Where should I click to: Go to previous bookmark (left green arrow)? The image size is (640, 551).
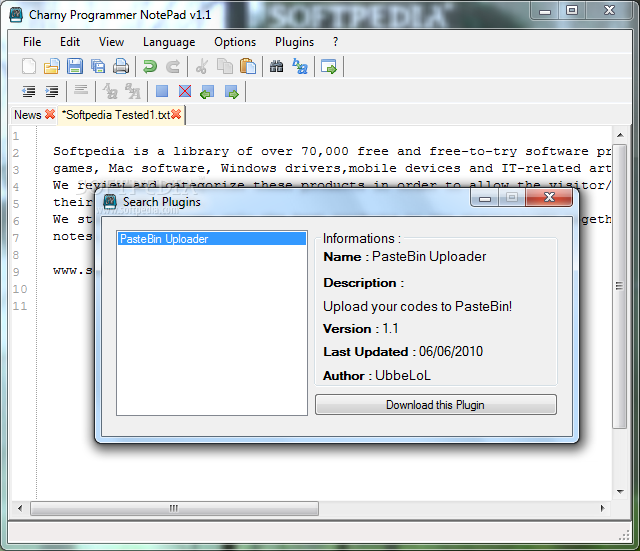(x=207, y=92)
